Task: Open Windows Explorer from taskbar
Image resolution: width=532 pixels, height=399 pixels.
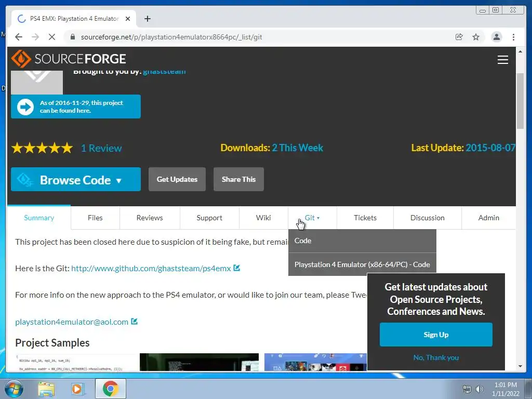Action: (46, 389)
